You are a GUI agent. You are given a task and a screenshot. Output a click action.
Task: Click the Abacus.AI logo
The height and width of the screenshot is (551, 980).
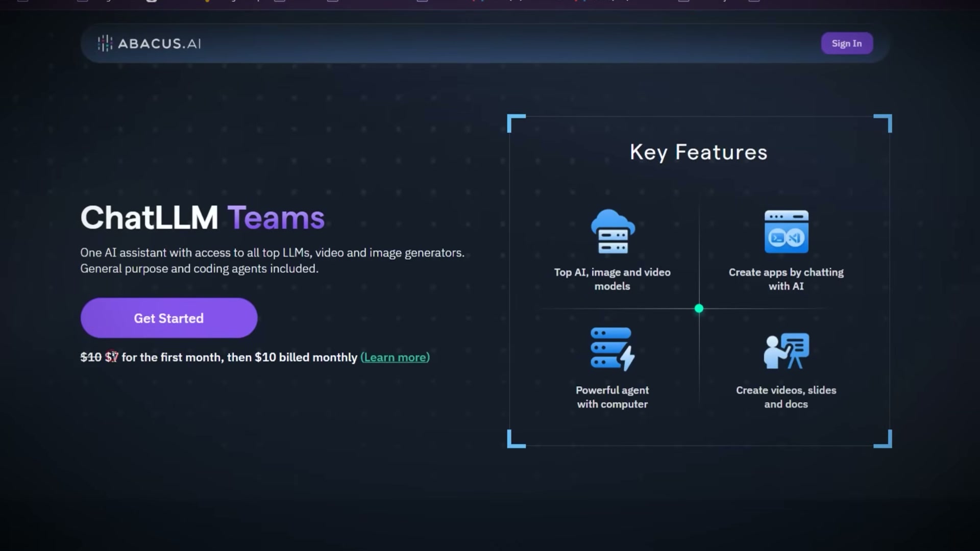(149, 43)
